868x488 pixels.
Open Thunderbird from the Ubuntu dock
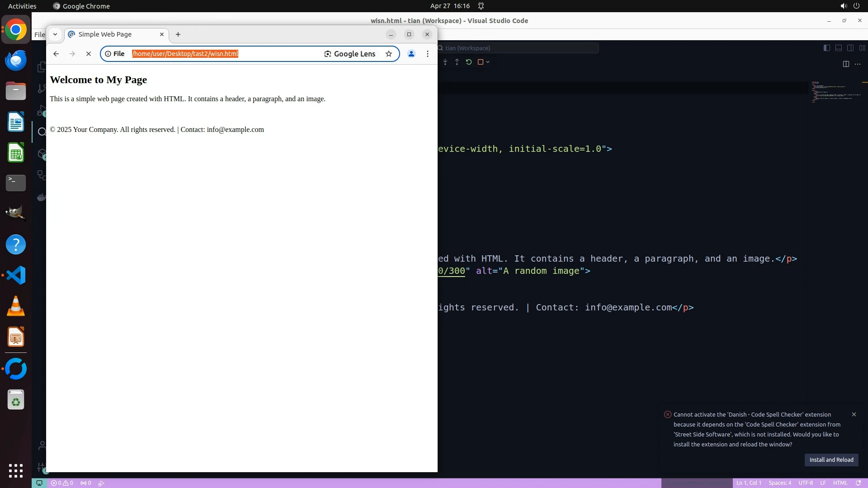click(x=16, y=61)
